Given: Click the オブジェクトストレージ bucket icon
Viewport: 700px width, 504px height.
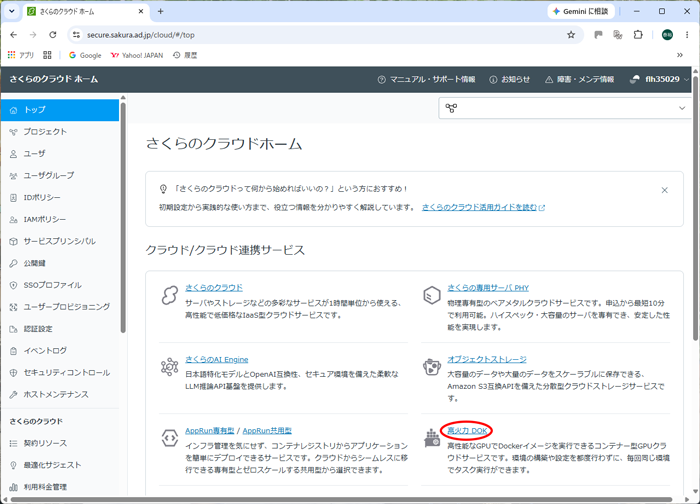Looking at the screenshot, I should tap(432, 367).
